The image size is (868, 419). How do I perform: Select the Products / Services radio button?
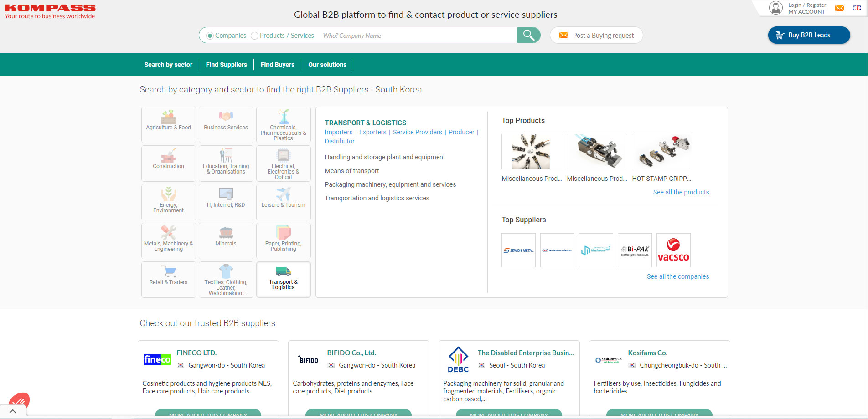point(255,36)
